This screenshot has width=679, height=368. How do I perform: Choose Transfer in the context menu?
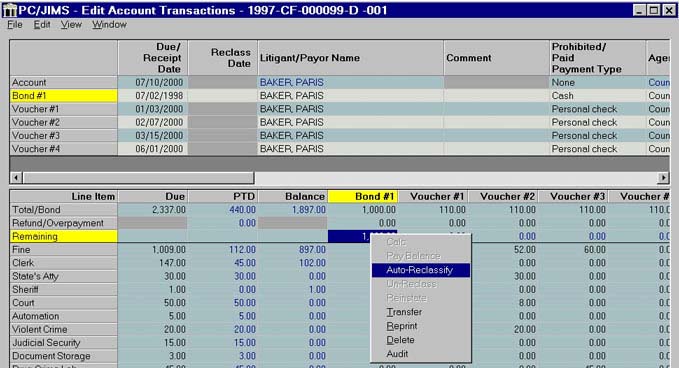[420, 312]
